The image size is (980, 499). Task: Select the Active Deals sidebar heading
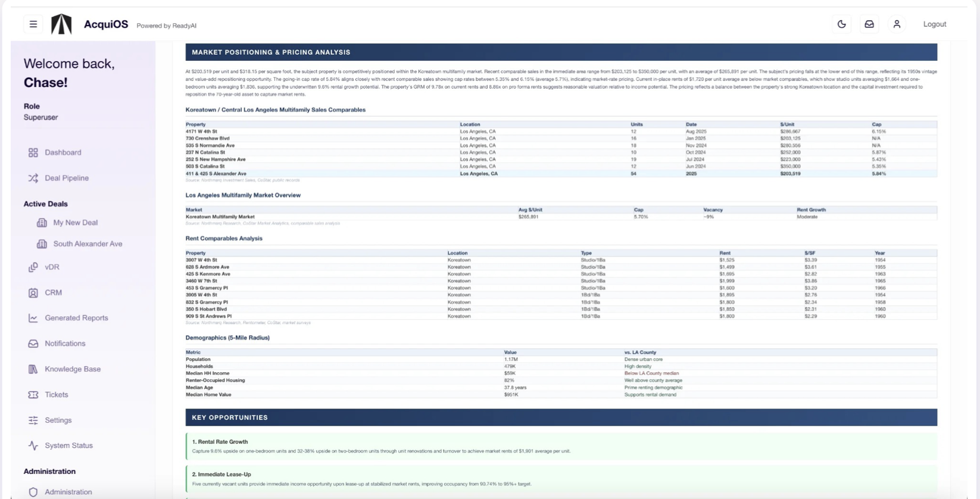tap(46, 204)
